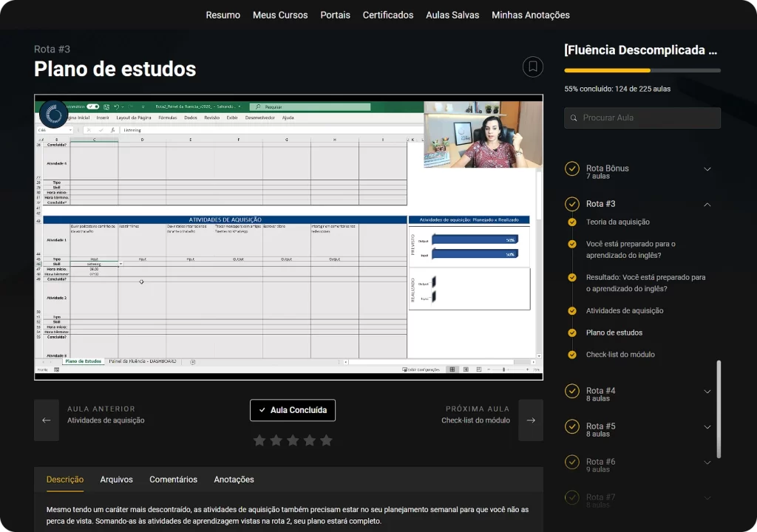Click the Rota #3 completion circle icon
Viewport: 757px width, 532px height.
click(x=572, y=204)
